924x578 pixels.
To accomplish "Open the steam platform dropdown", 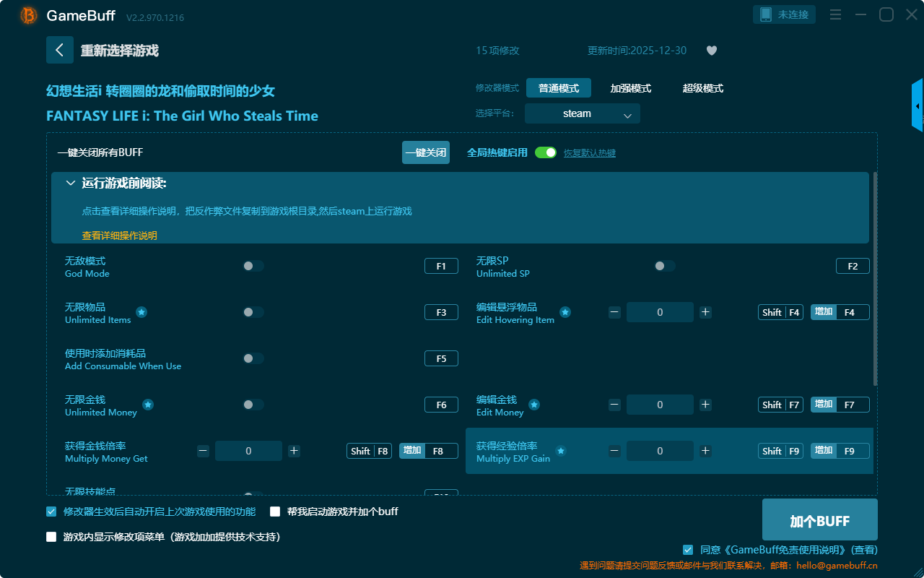I will [x=582, y=113].
